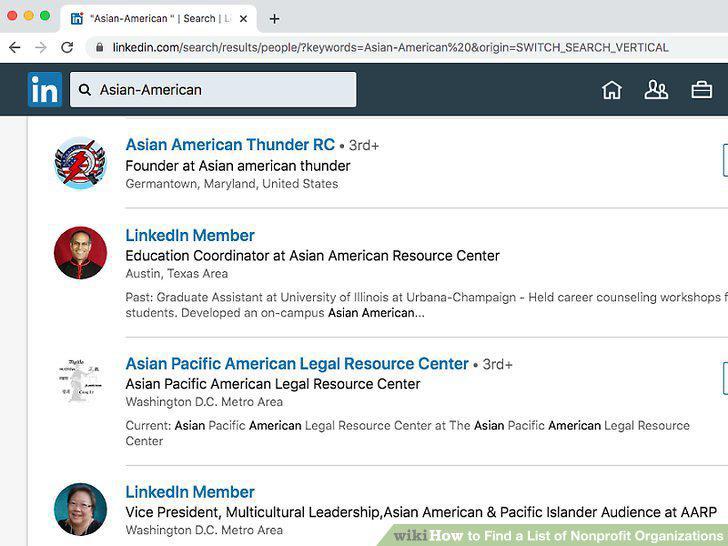The width and height of the screenshot is (728, 546).
Task: Click the macOS yellow minimize button
Action: (x=28, y=16)
